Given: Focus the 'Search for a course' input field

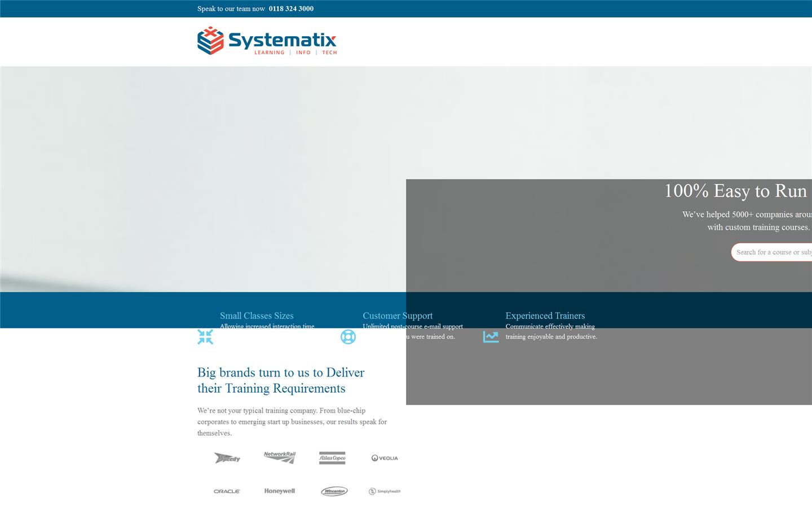Looking at the screenshot, I should 773,252.
